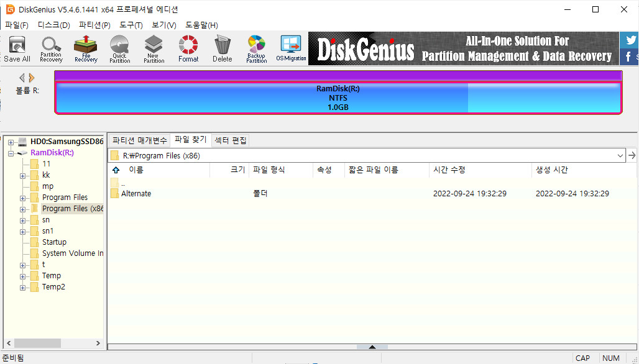The image size is (639, 364).
Task: Select the Startup folder in tree
Action: pos(54,242)
